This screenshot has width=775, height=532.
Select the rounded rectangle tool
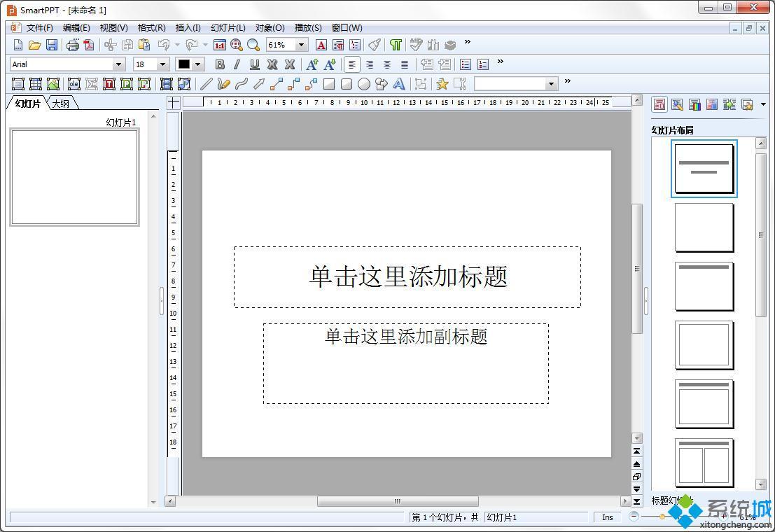point(347,84)
